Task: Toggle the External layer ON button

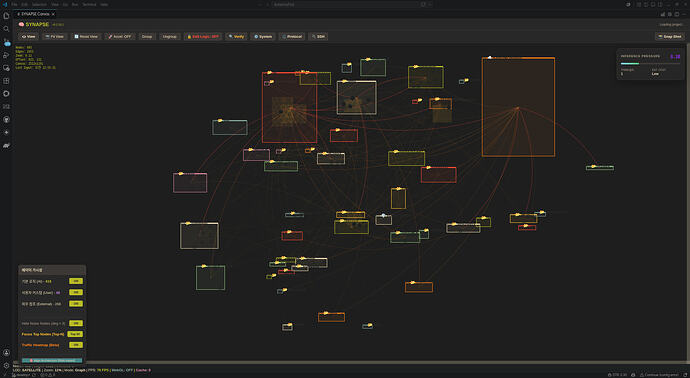Action: [76, 304]
